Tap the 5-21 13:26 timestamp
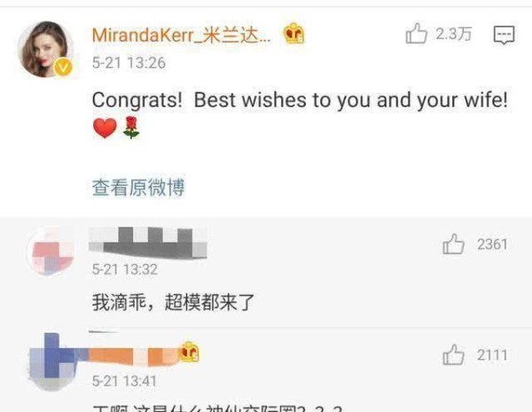The width and height of the screenshot is (532, 412). 129,63
